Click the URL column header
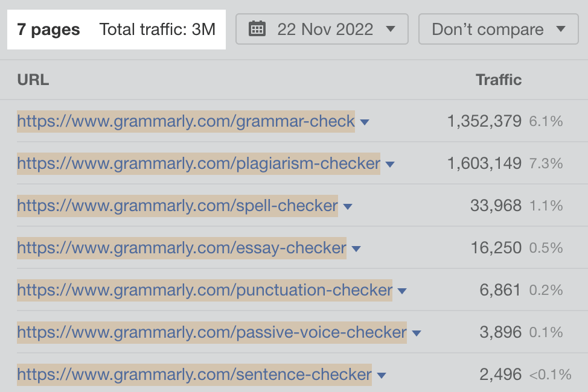 (33, 79)
